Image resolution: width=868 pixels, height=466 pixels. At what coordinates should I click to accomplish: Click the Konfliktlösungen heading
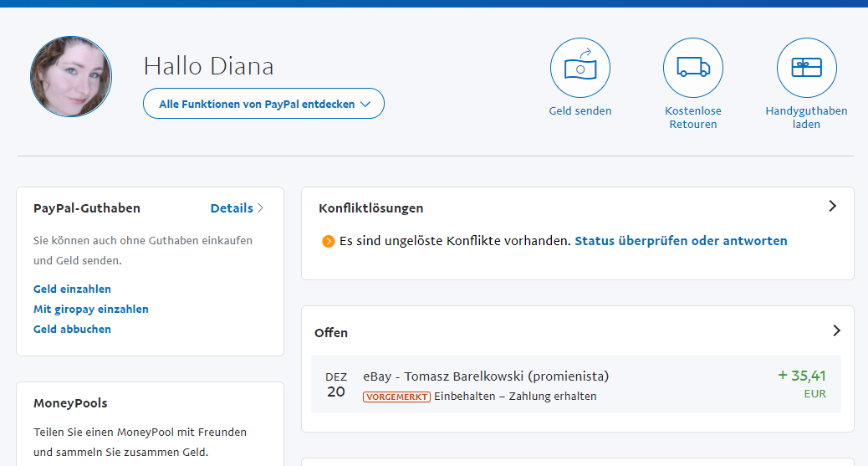click(x=371, y=208)
